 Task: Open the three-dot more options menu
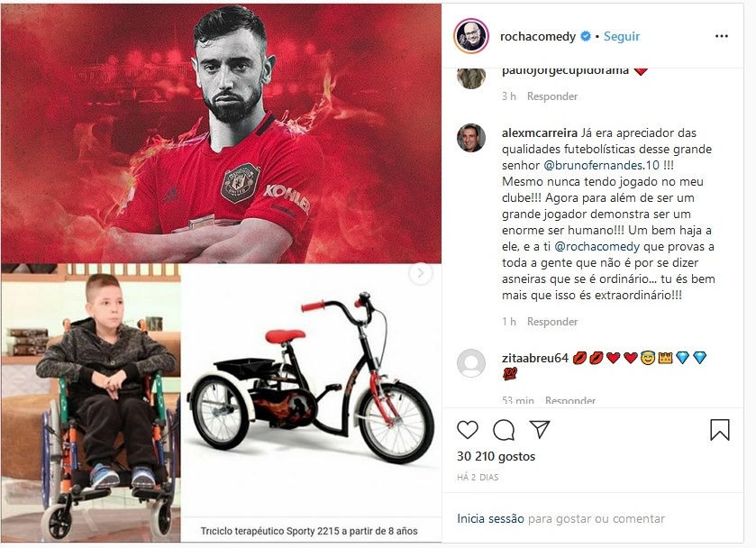click(721, 36)
